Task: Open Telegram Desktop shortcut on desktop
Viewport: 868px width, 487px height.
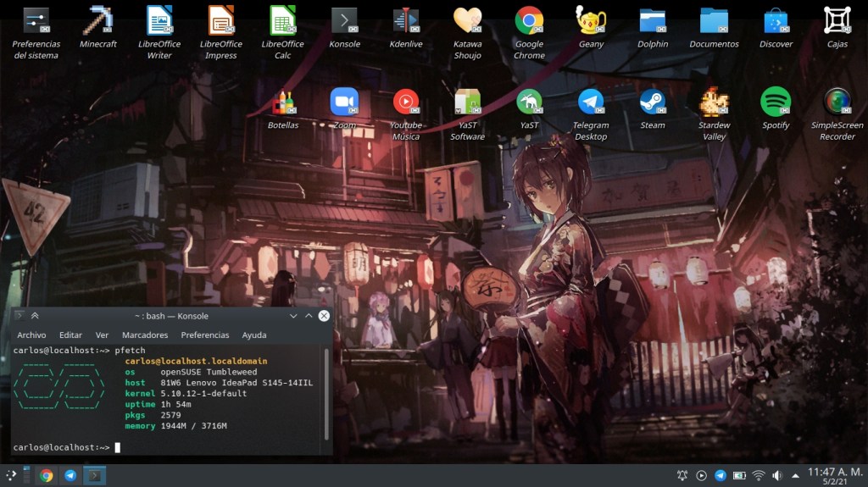Action: pyautogui.click(x=591, y=102)
